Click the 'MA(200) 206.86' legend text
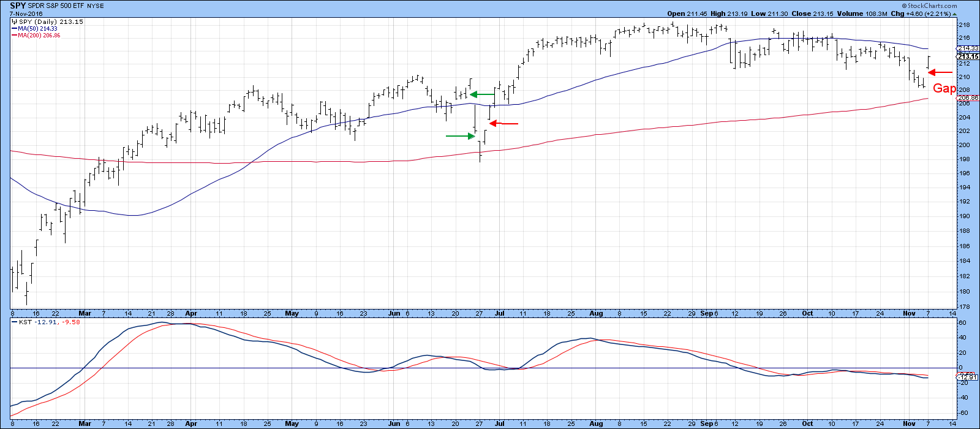Viewport: 980px width, 429px height. (x=39, y=36)
